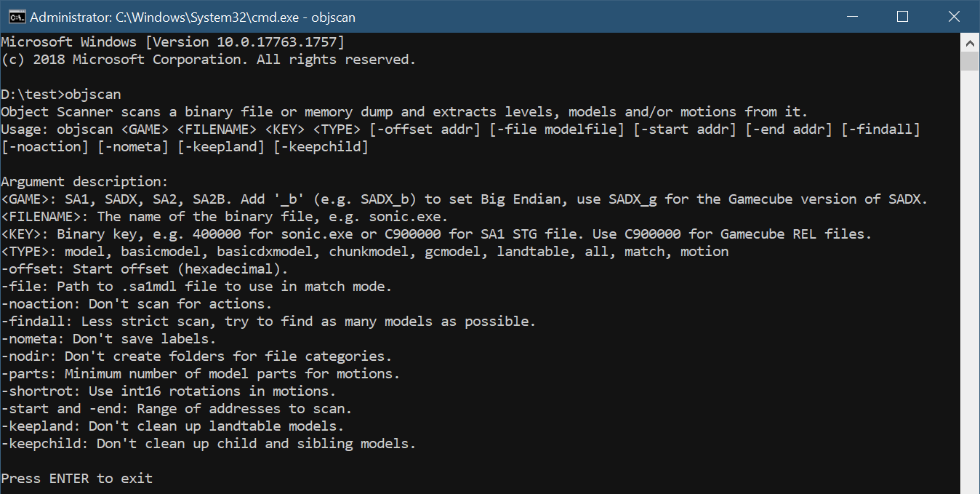Click the scrollbar up arrow
This screenshot has width=980, height=494.
coord(970,41)
